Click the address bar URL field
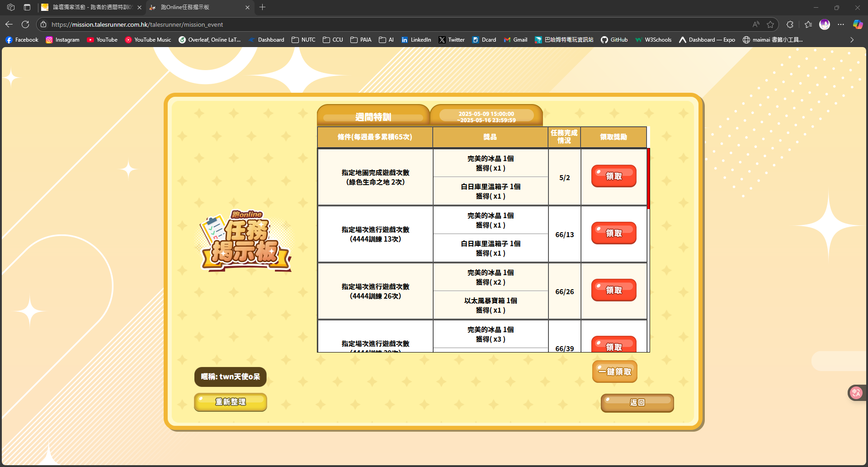This screenshot has width=868, height=467. coord(398,24)
